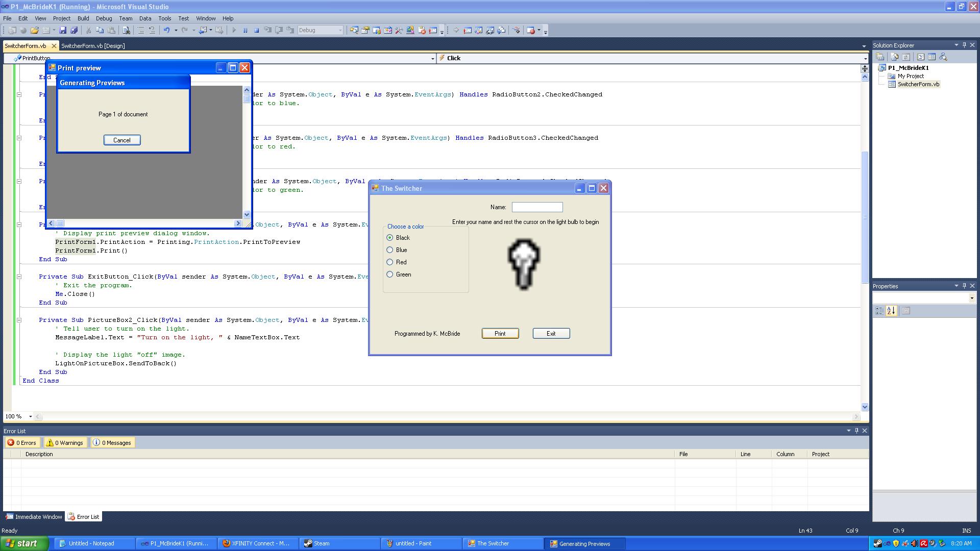The width and height of the screenshot is (980, 551).
Task: Click Print preview horizontal scrollbar thumb
Action: pos(60,223)
